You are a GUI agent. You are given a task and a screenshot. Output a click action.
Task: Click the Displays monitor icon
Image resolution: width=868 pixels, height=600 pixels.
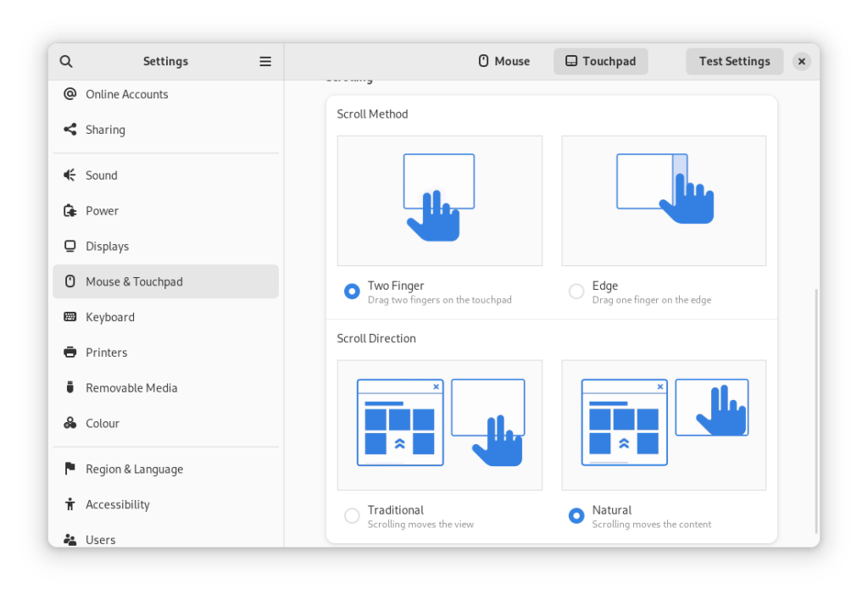click(x=70, y=246)
